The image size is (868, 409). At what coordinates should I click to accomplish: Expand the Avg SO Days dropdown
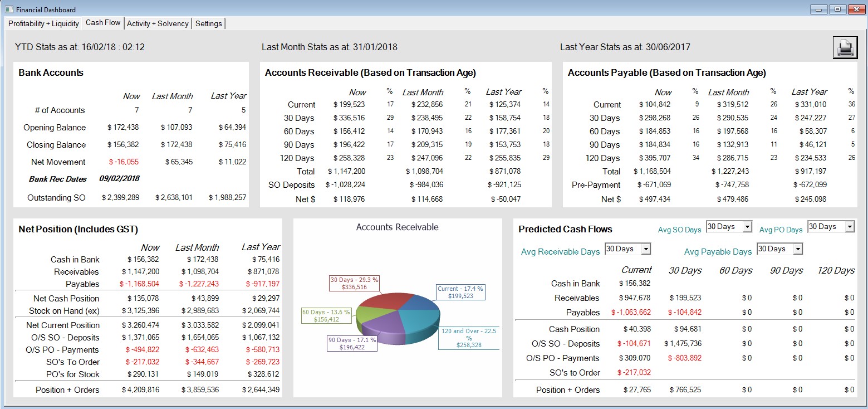(x=747, y=227)
